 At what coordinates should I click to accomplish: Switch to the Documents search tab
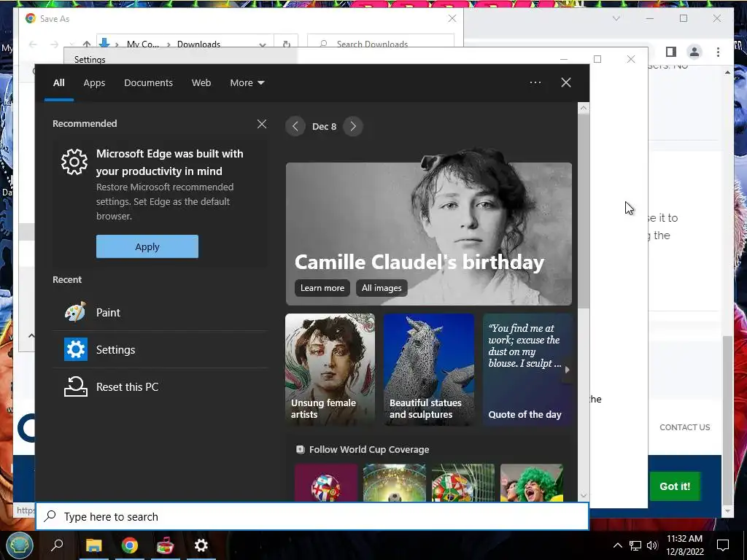(148, 82)
